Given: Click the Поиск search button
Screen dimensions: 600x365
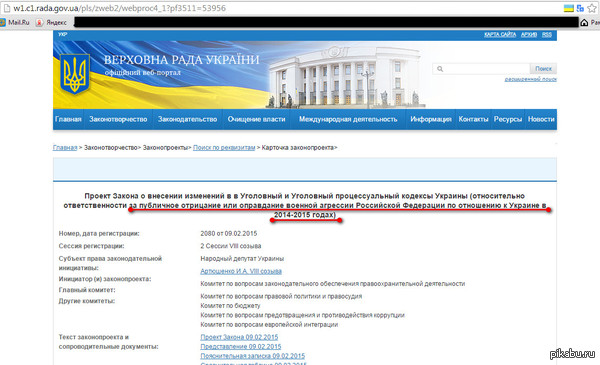Looking at the screenshot, I should point(543,69).
